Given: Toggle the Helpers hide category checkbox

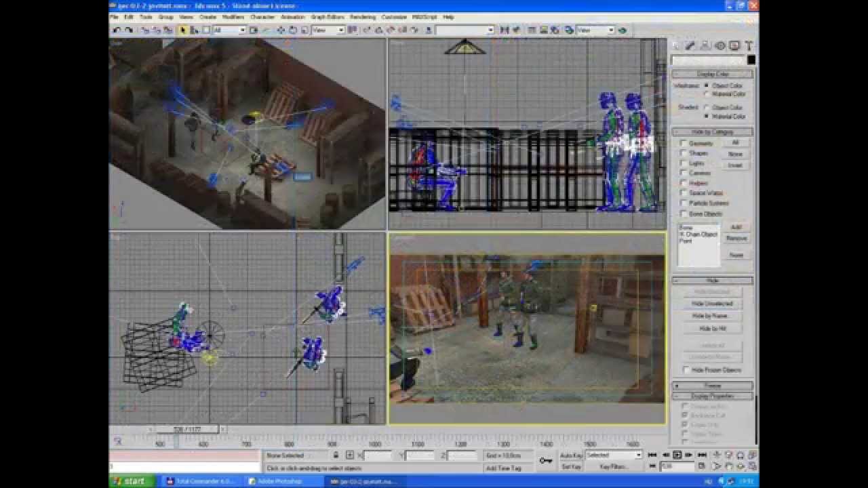Looking at the screenshot, I should [684, 183].
